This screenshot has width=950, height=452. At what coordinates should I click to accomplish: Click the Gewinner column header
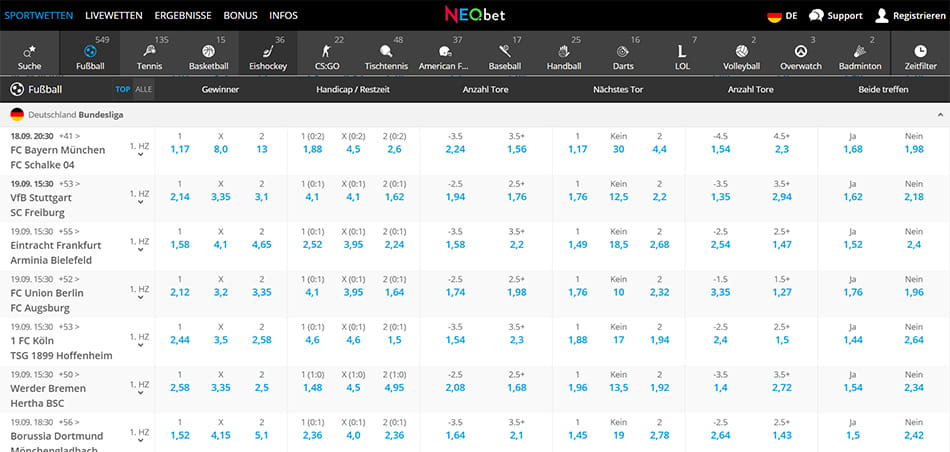pyautogui.click(x=221, y=90)
